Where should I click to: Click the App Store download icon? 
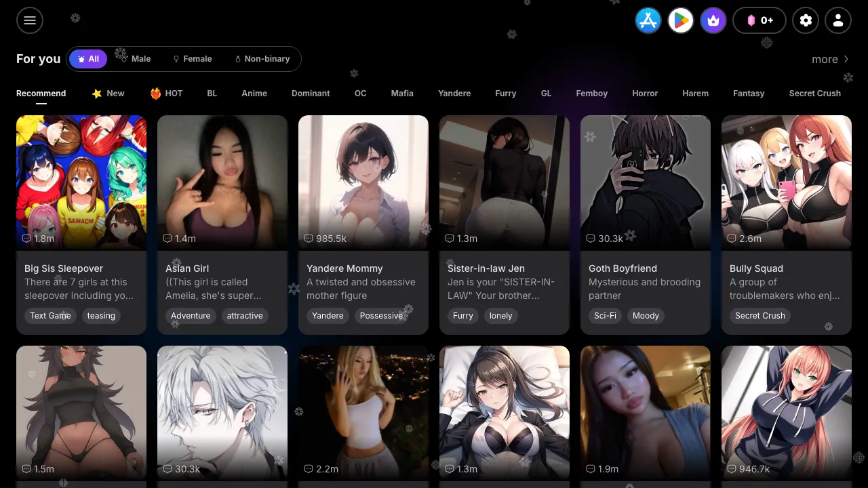pos(648,20)
